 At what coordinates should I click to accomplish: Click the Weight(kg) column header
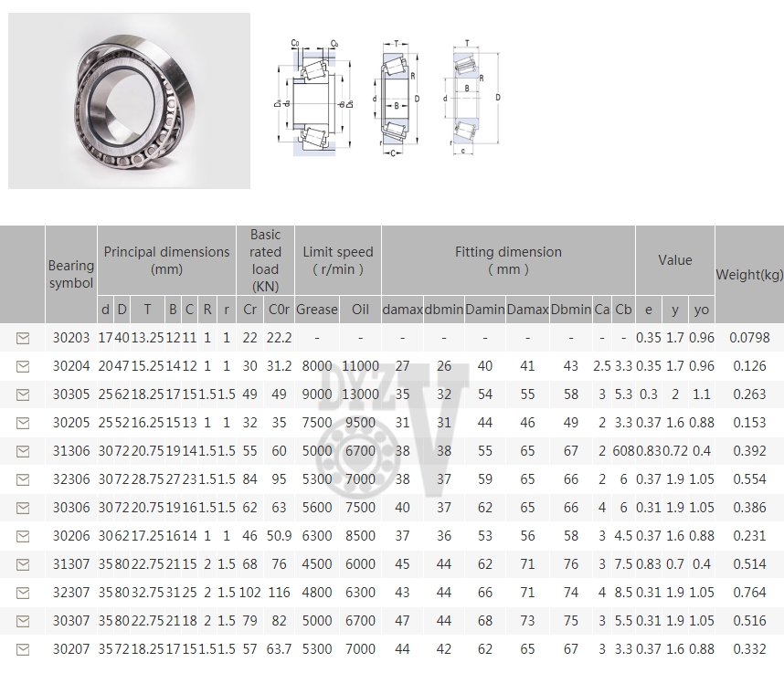pyautogui.click(x=749, y=274)
